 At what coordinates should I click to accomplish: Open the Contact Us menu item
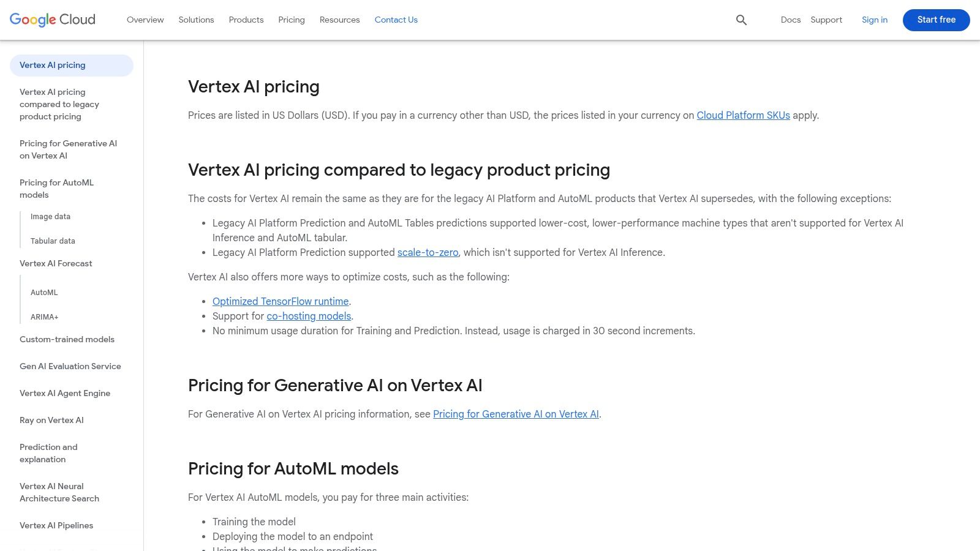coord(396,20)
